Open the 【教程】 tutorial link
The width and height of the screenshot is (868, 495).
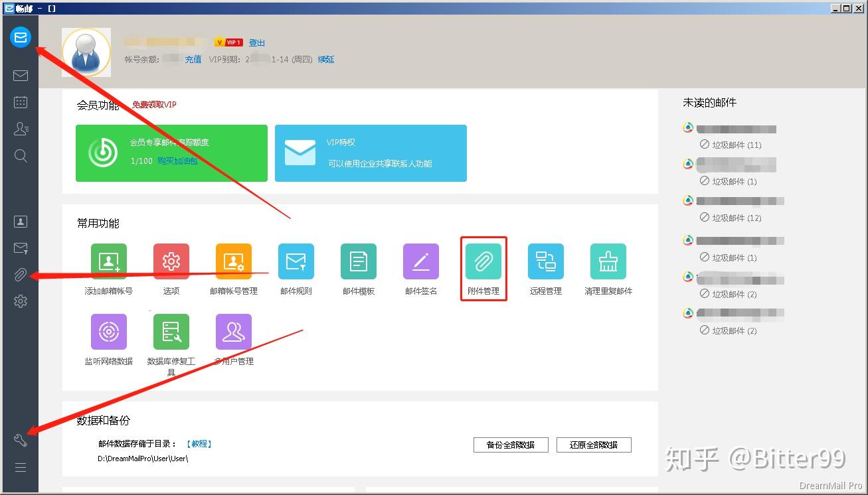[199, 444]
